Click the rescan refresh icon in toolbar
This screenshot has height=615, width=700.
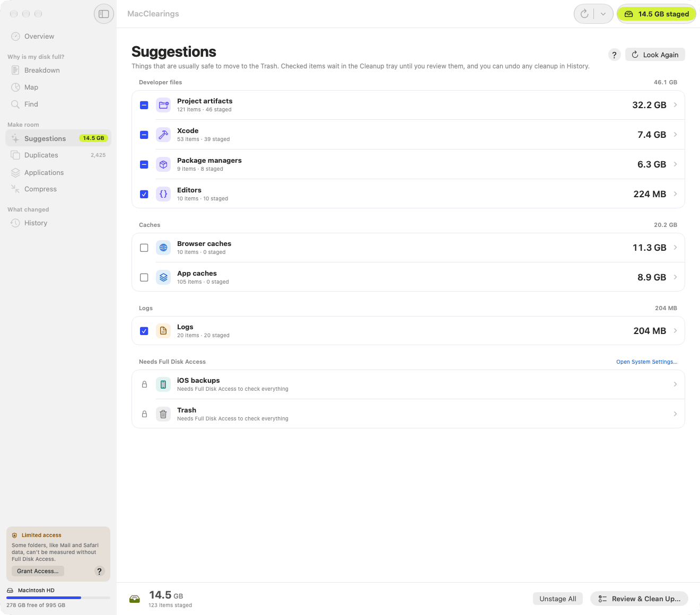pyautogui.click(x=584, y=14)
